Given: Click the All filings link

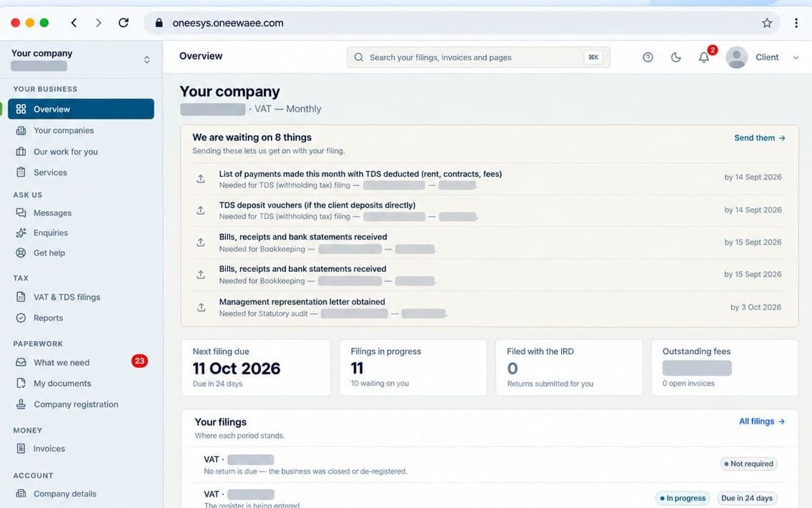Looking at the screenshot, I should [762, 421].
